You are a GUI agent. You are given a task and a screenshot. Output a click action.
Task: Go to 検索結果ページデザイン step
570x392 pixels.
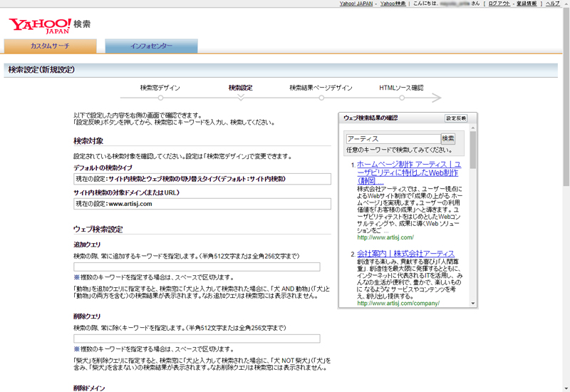(321, 88)
